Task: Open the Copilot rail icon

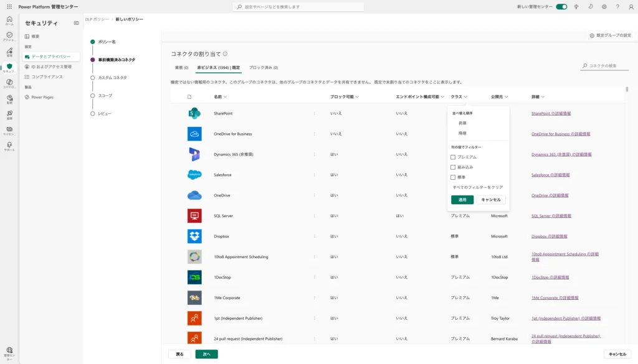Action: tap(9, 83)
